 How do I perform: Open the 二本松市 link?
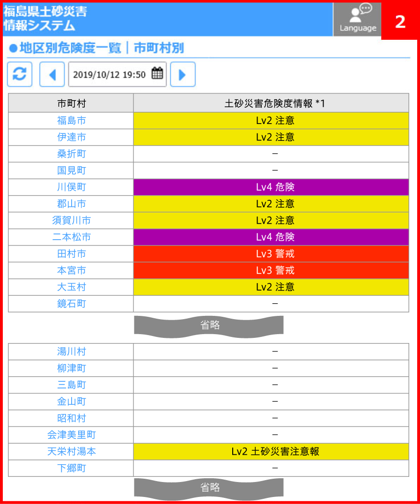point(71,237)
